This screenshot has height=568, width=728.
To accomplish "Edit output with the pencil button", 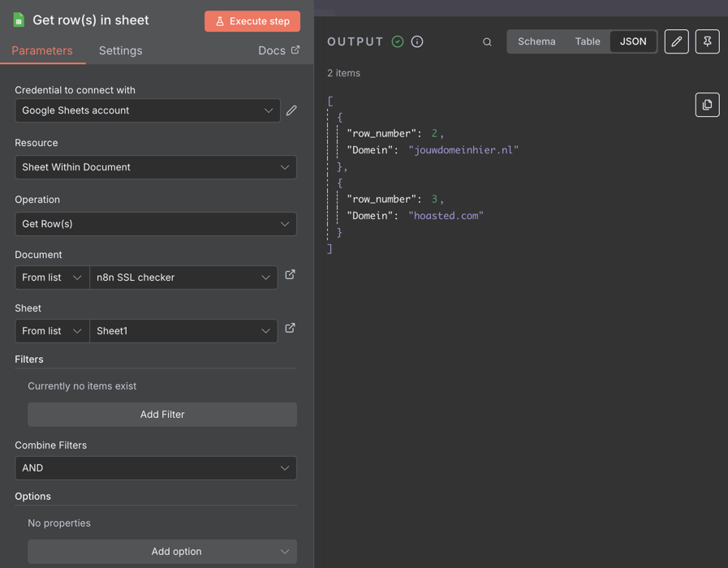I will coord(677,41).
